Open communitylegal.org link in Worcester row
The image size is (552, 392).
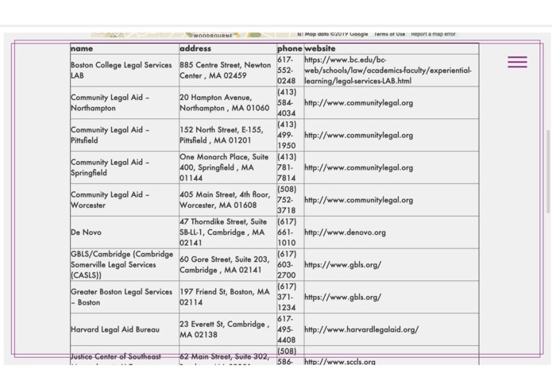coord(358,200)
